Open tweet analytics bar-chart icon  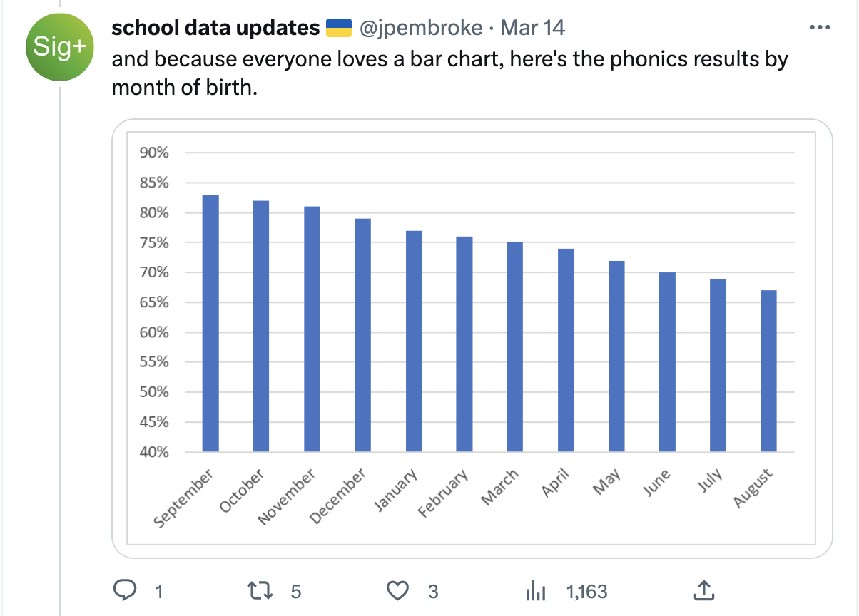click(535, 590)
